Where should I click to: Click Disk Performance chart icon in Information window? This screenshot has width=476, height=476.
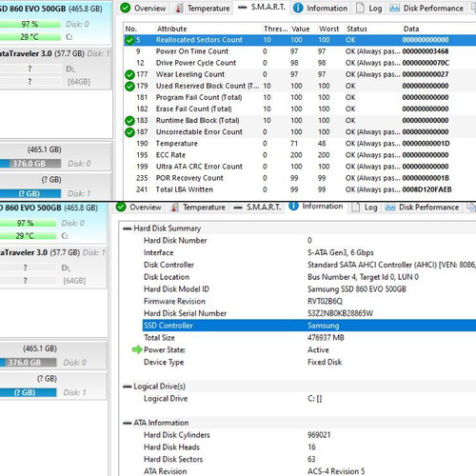[x=390, y=208]
